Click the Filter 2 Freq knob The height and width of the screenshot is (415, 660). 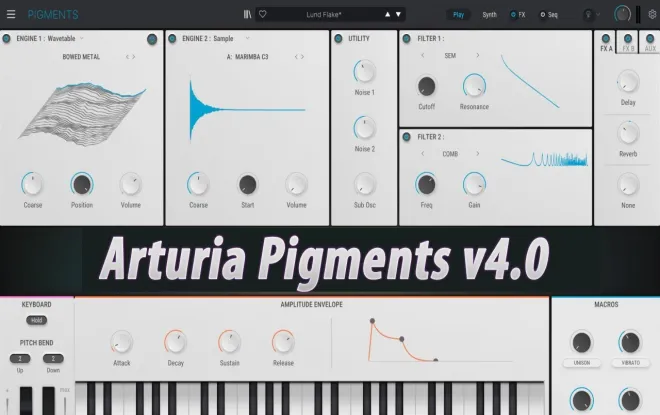426,184
